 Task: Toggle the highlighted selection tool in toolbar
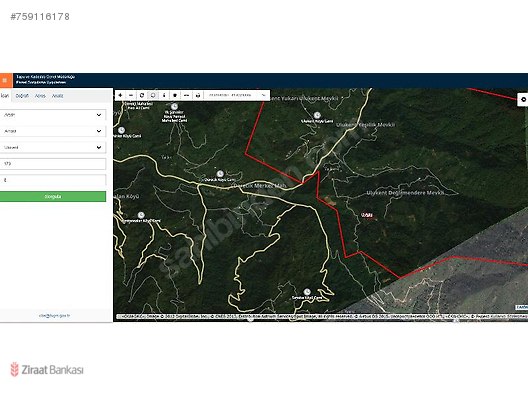pos(153,95)
